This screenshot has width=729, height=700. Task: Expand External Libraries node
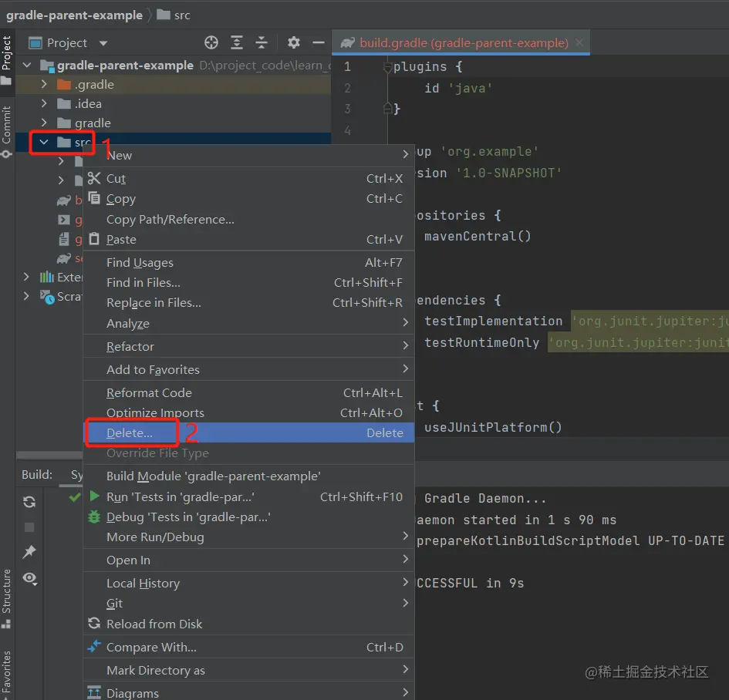(x=26, y=277)
